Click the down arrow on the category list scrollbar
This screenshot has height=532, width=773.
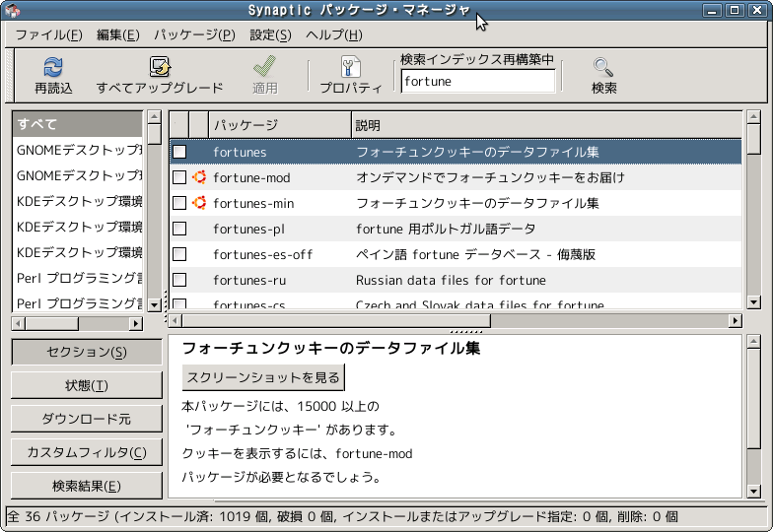[154, 305]
